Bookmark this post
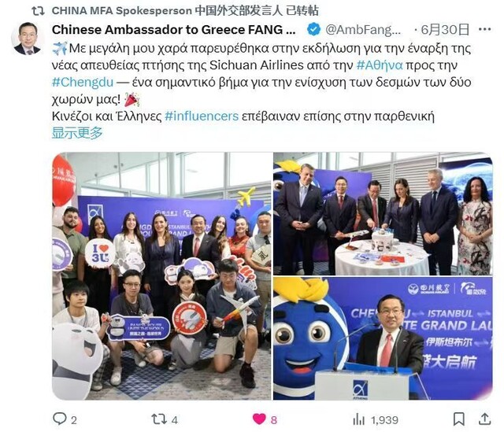This screenshot has height=432, width=504. [x=458, y=419]
